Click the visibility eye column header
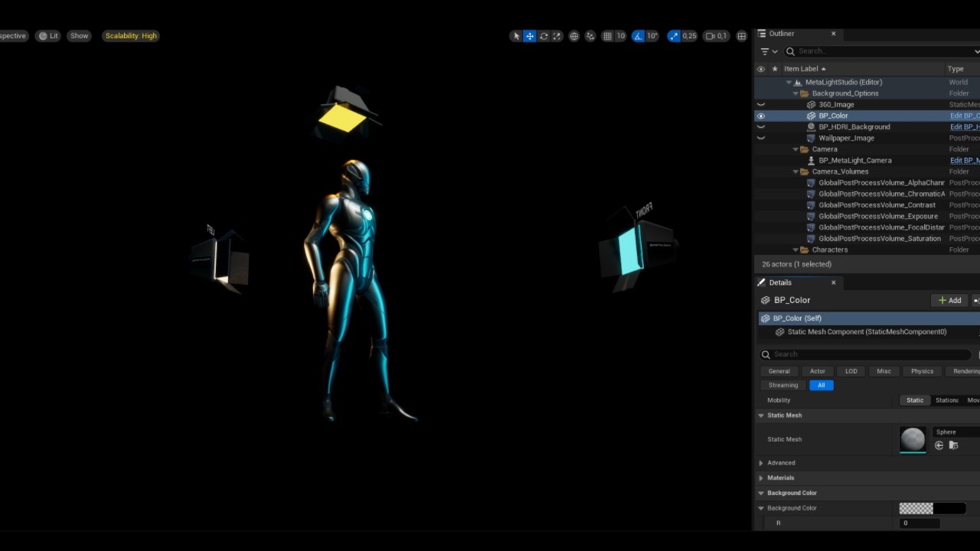980x551 pixels. point(761,69)
